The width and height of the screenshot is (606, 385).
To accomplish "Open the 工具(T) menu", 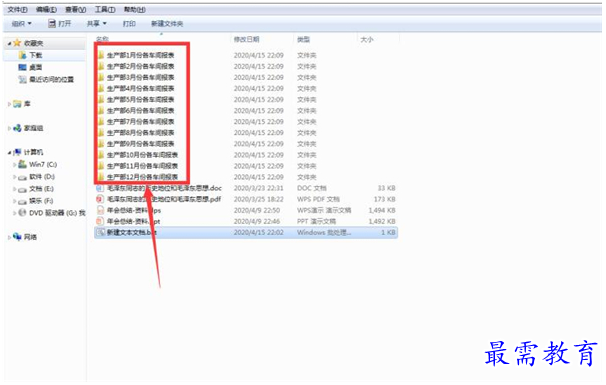I will coord(105,10).
